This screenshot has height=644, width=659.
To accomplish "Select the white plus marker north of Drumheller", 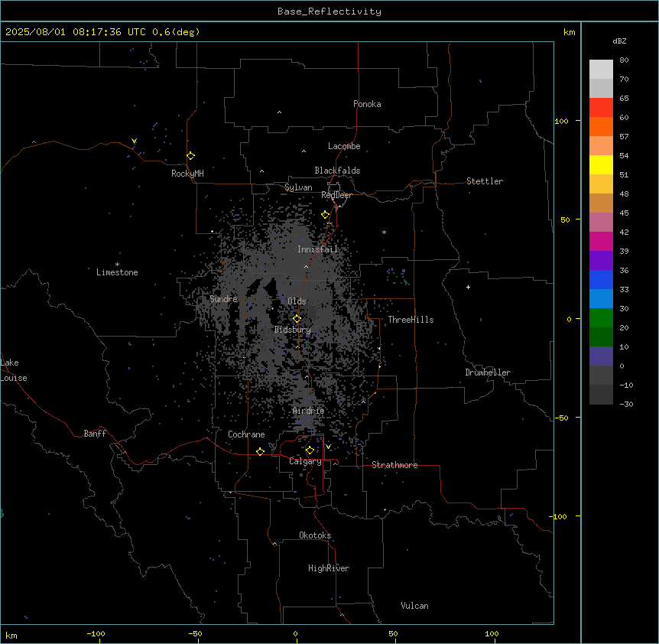I will pos(468,287).
